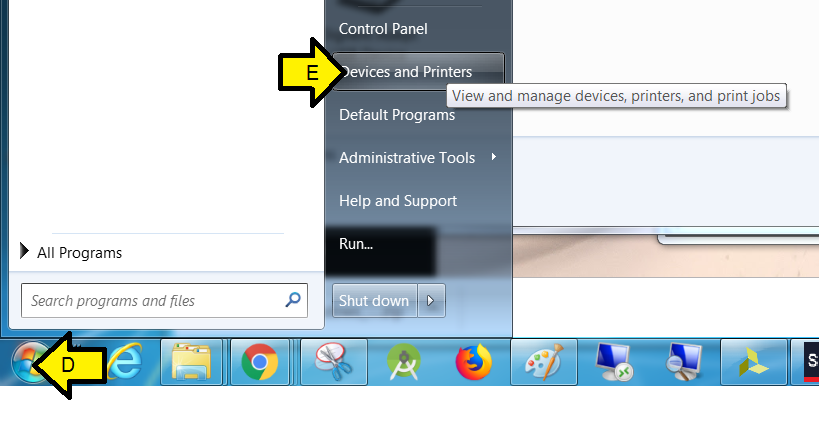Open Default Programs in the Start menu
The height and width of the screenshot is (430, 819).
(397, 114)
